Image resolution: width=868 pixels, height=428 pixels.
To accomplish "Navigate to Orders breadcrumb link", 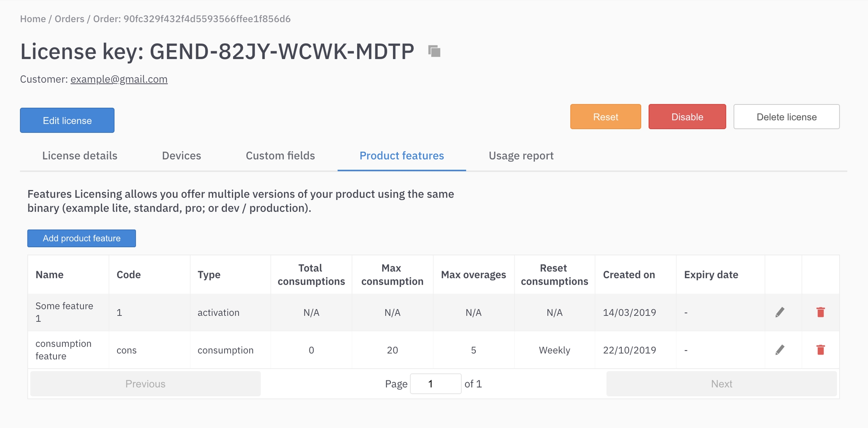I will [69, 19].
